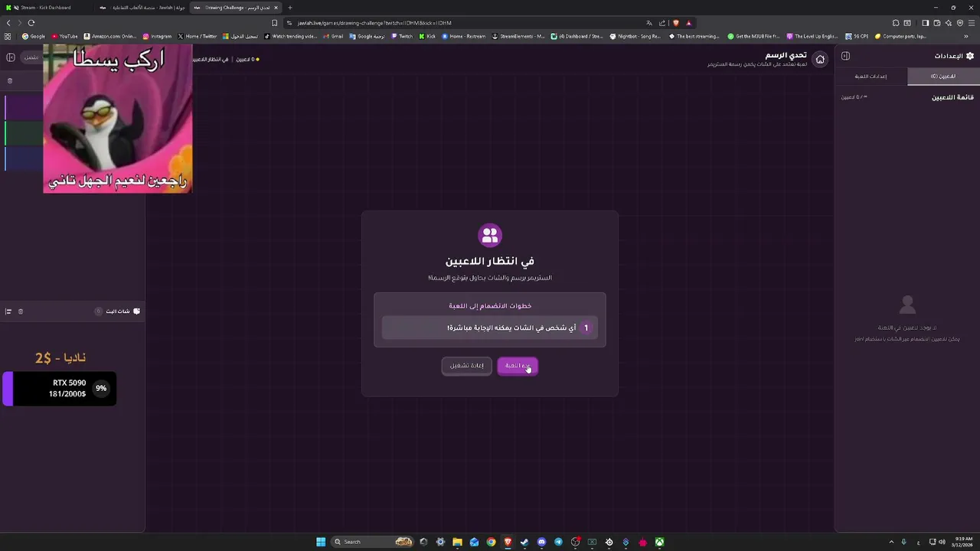
Task: Open the Twitch bookmark
Action: (x=402, y=36)
